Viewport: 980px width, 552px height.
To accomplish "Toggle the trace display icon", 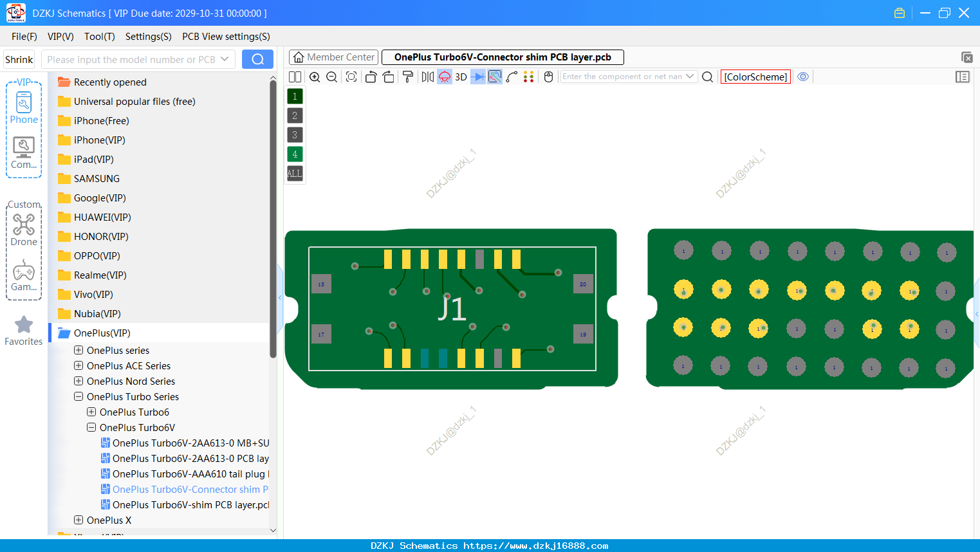I will pyautogui.click(x=495, y=77).
